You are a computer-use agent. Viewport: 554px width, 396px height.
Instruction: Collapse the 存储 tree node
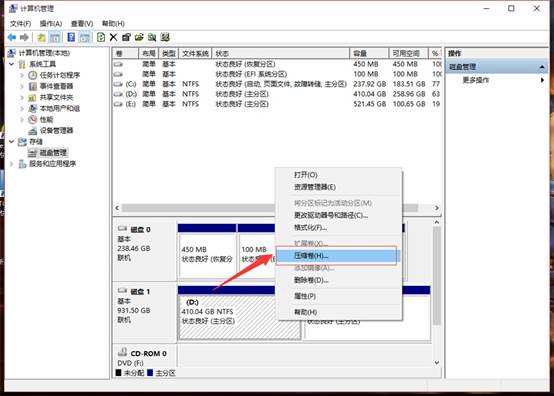pyautogui.click(x=11, y=142)
